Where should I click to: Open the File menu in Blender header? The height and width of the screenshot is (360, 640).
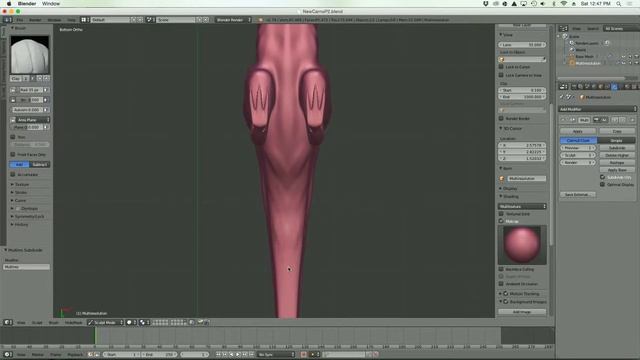[20, 20]
